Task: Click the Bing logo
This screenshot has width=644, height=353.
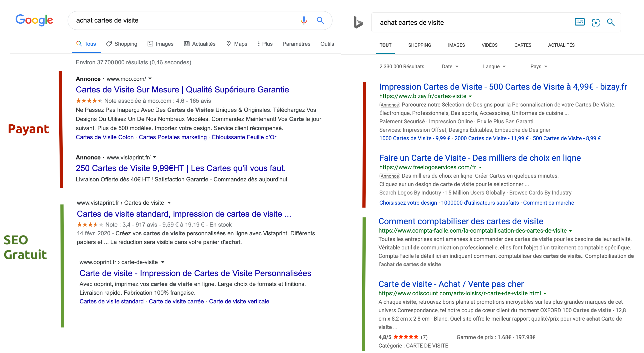Action: [358, 22]
